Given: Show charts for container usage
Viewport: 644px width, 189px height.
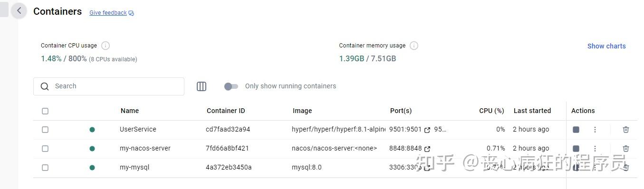Looking at the screenshot, I should coord(606,46).
